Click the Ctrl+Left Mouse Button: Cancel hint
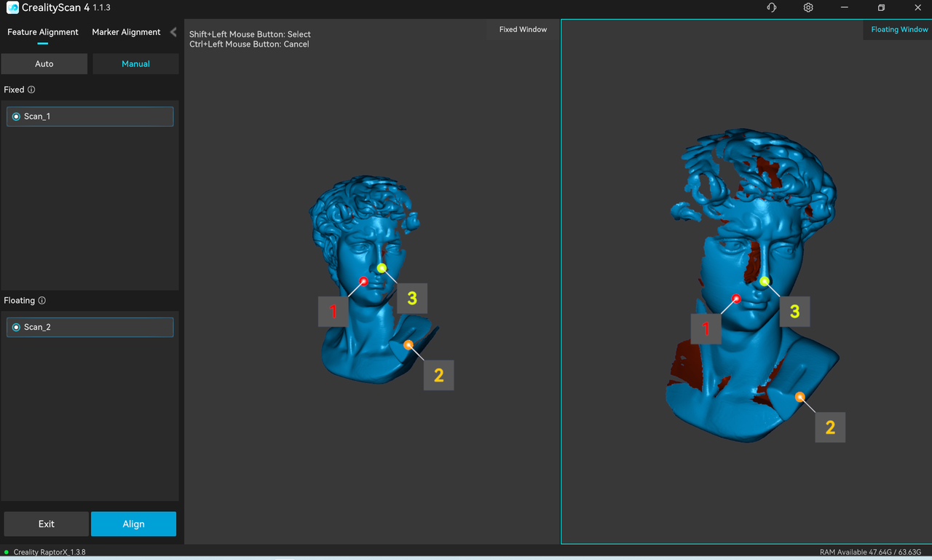 coord(249,44)
